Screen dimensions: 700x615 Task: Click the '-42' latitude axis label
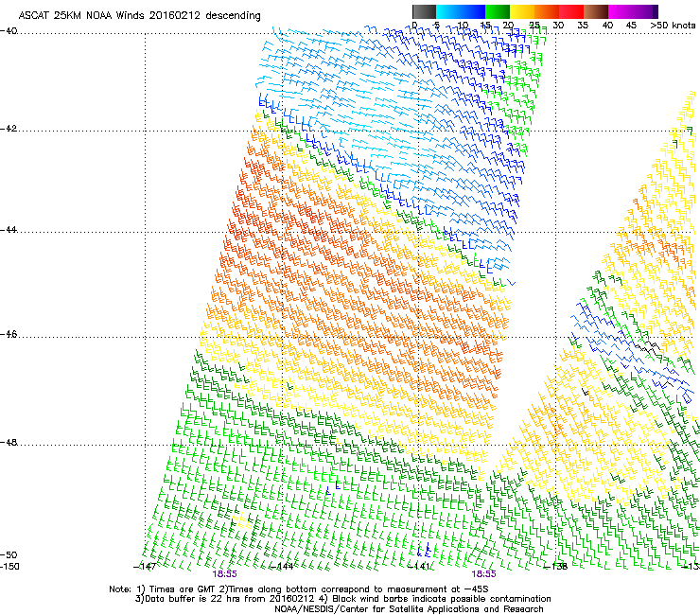coord(9,128)
